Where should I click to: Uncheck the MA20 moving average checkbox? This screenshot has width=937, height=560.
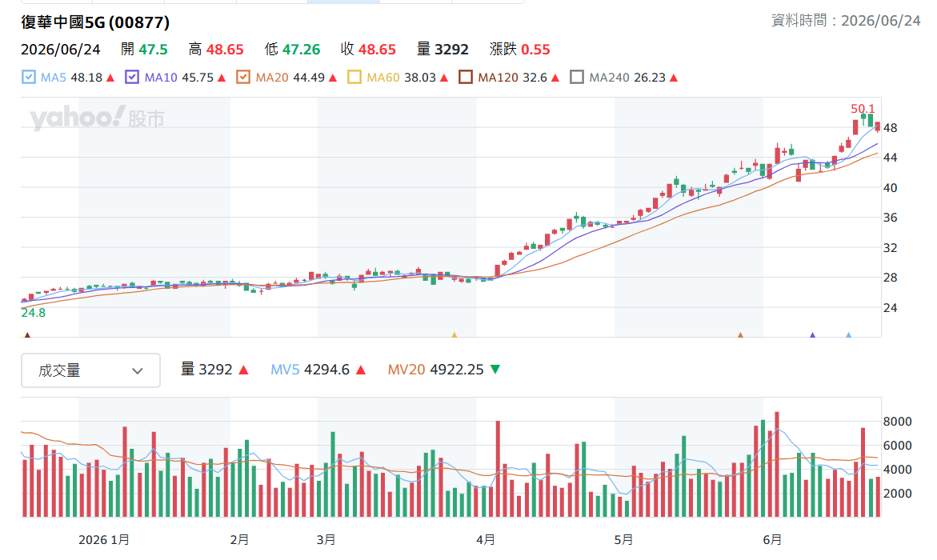[242, 77]
